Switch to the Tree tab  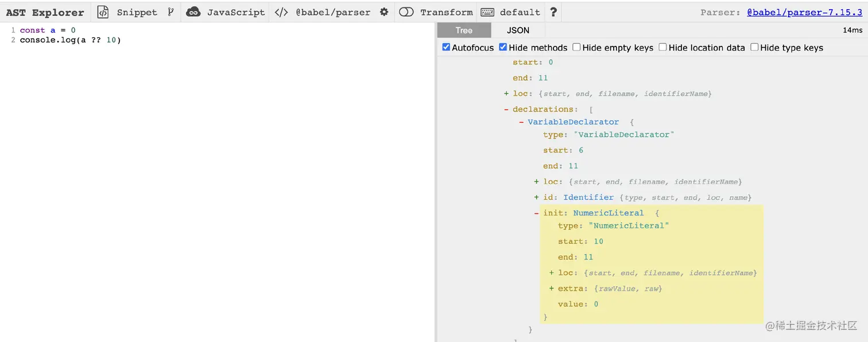464,30
